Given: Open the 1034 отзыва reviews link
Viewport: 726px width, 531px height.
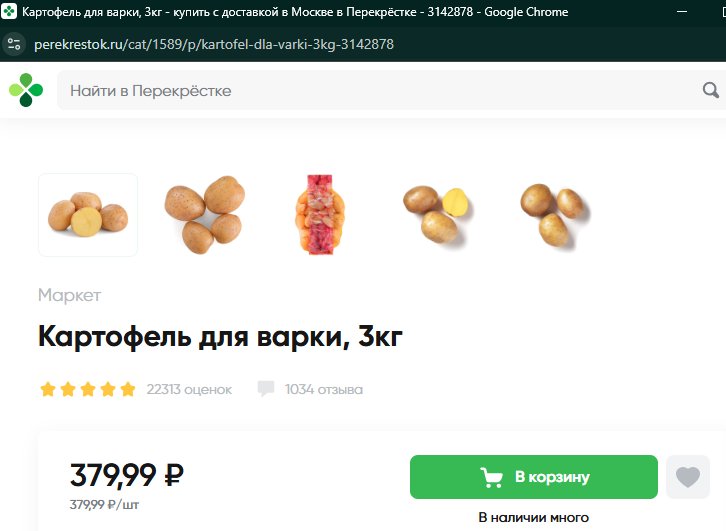Looking at the screenshot, I should tap(324, 389).
